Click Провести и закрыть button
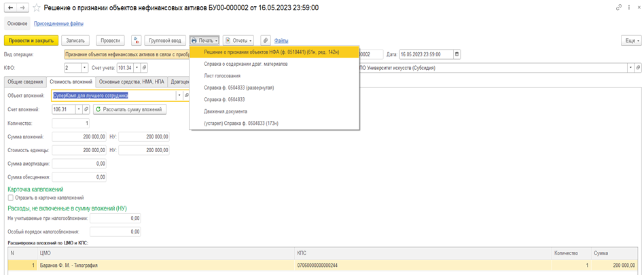644x275 pixels. coord(31,41)
